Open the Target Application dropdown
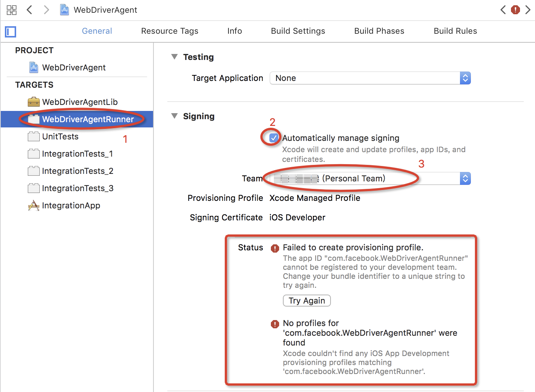Viewport: 535px width, 392px height. 370,78
